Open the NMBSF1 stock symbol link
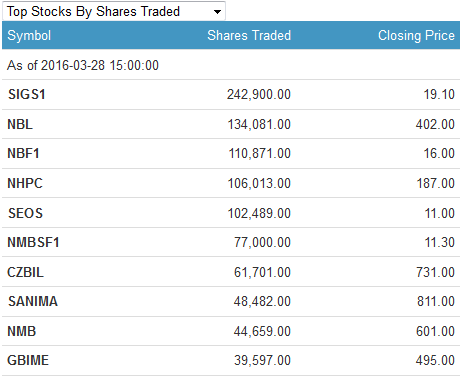Screen dimensions: 463x377 click(x=33, y=242)
